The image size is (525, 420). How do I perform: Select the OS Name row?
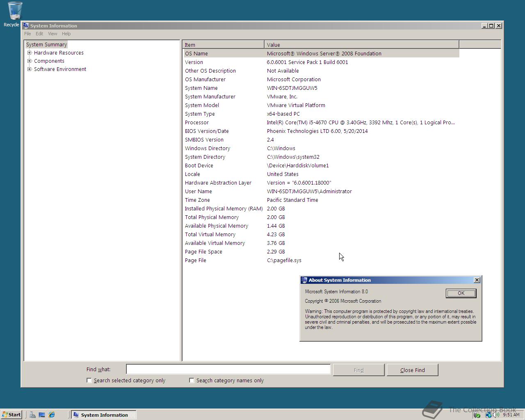point(321,53)
